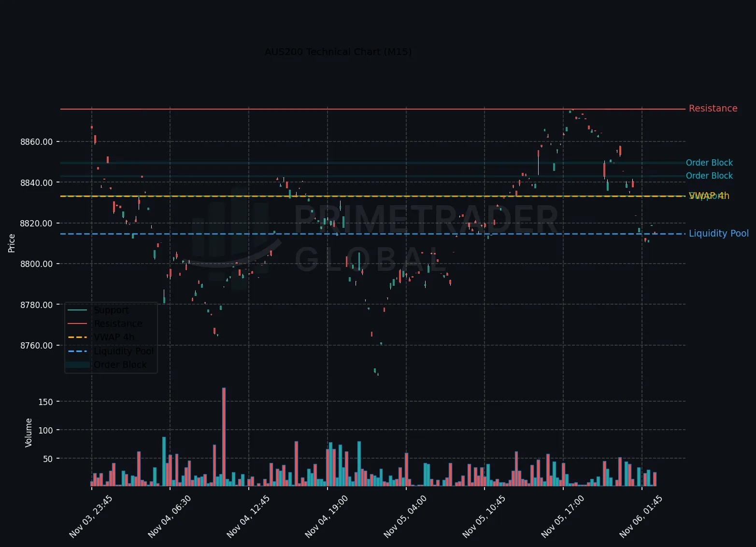Click the yellow dashed VWAP swatch in the legend

pyautogui.click(x=77, y=337)
